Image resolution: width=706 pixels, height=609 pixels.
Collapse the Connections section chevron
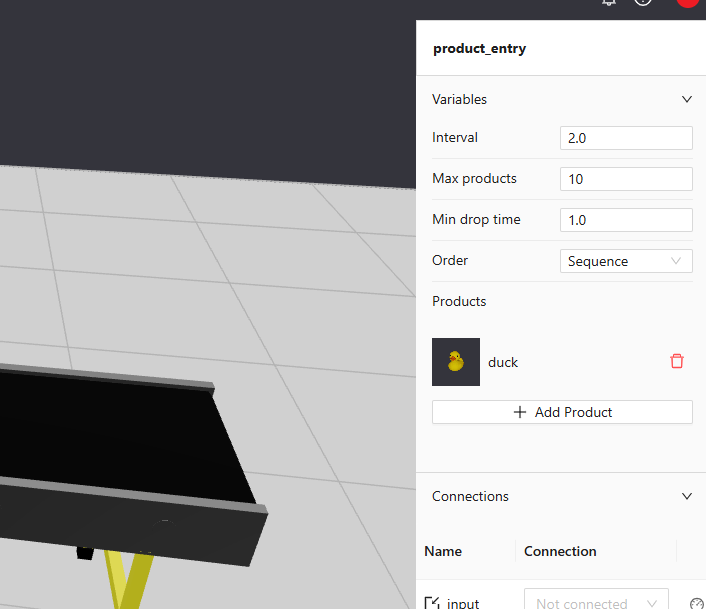[687, 496]
